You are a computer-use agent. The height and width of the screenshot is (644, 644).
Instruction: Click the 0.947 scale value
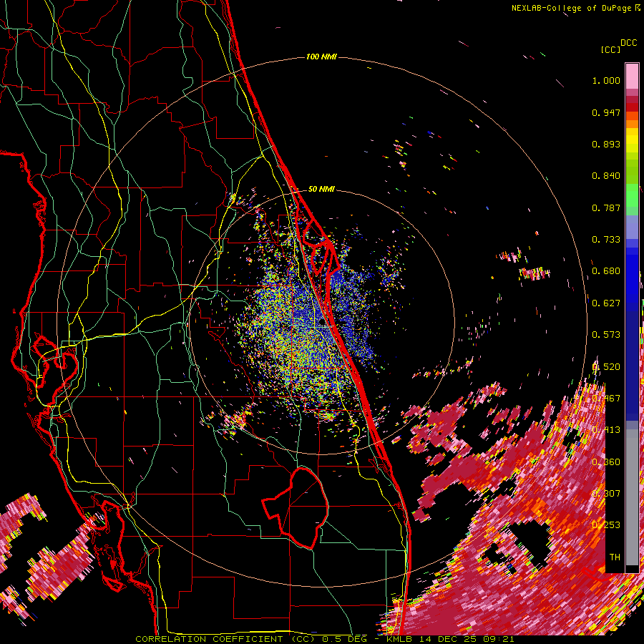606,112
